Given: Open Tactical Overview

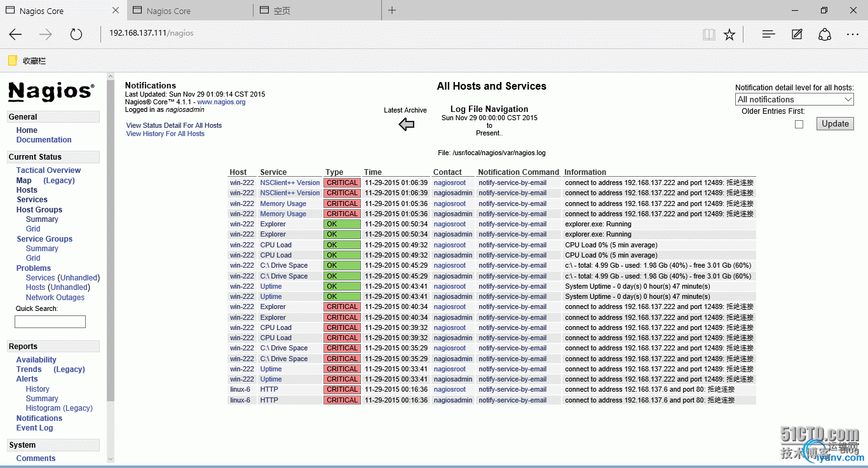Looking at the screenshot, I should click(48, 170).
